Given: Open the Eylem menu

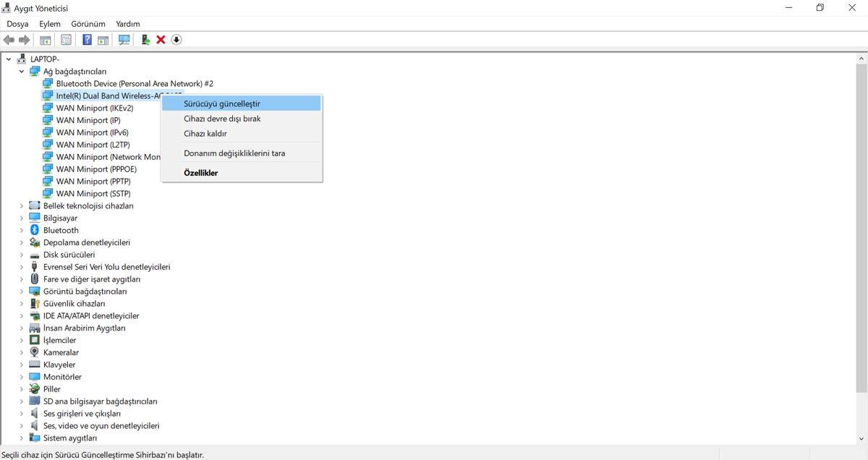Looking at the screenshot, I should coord(50,24).
